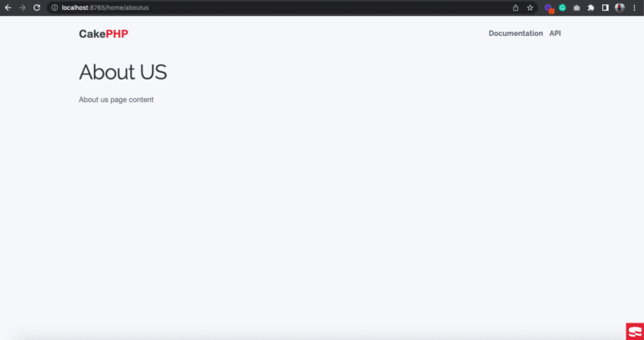Click the About us page content text
Viewport: 644px width, 340px height.
coord(116,100)
